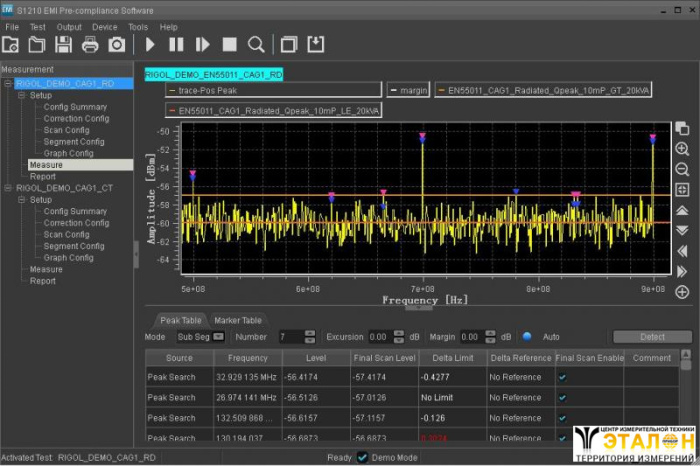This screenshot has width=700, height=466.
Task: Click the Margin stepper arrows
Action: coord(490,337)
